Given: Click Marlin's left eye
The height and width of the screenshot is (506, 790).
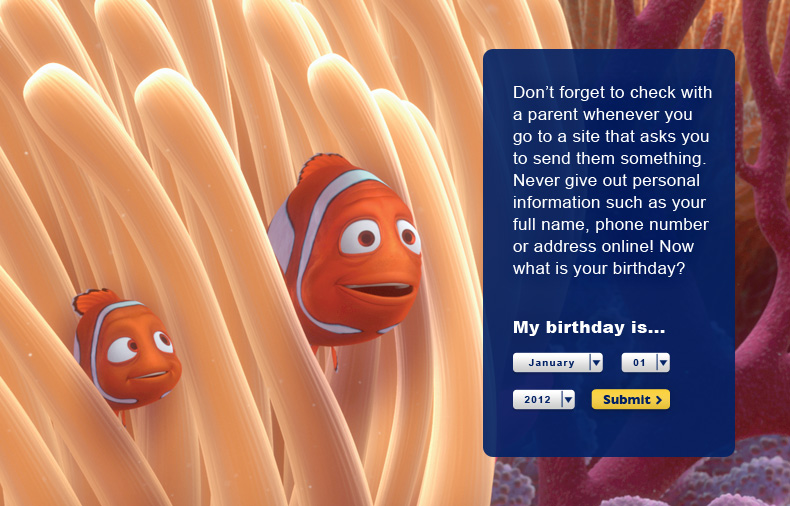Looking at the screenshot, I should click(360, 236).
